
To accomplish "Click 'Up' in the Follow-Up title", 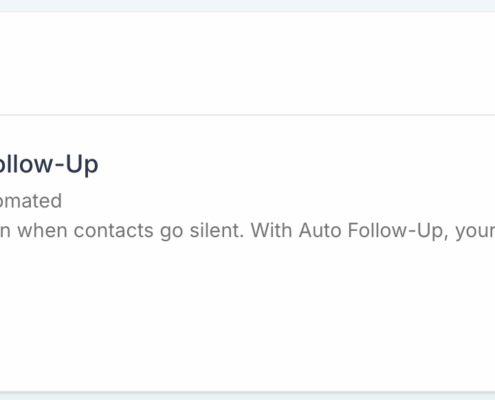I will coord(82,165).
